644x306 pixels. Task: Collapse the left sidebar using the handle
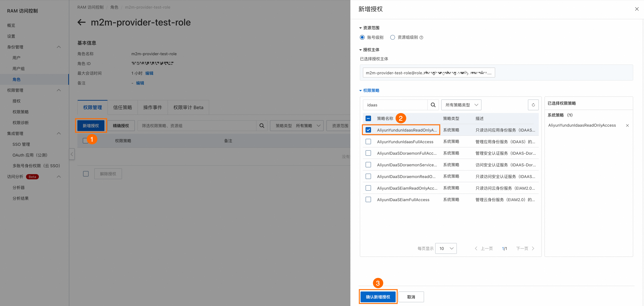tap(72, 154)
